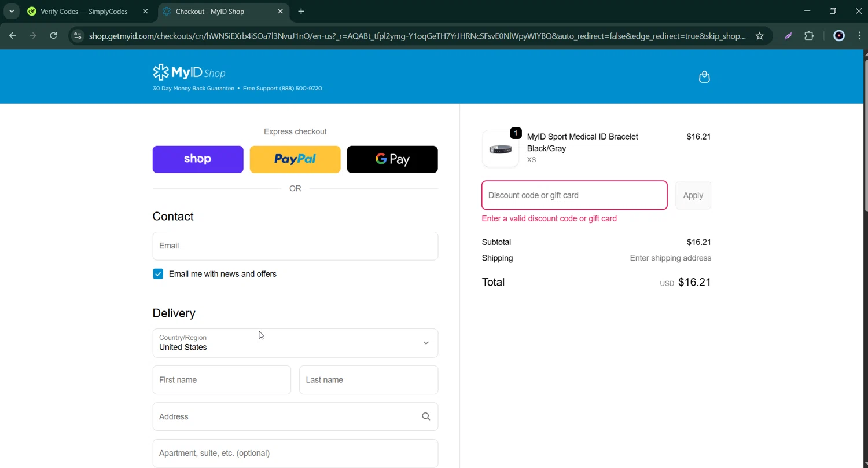Click the 'Enter shipping address' text
The image size is (868, 468).
(x=671, y=258)
